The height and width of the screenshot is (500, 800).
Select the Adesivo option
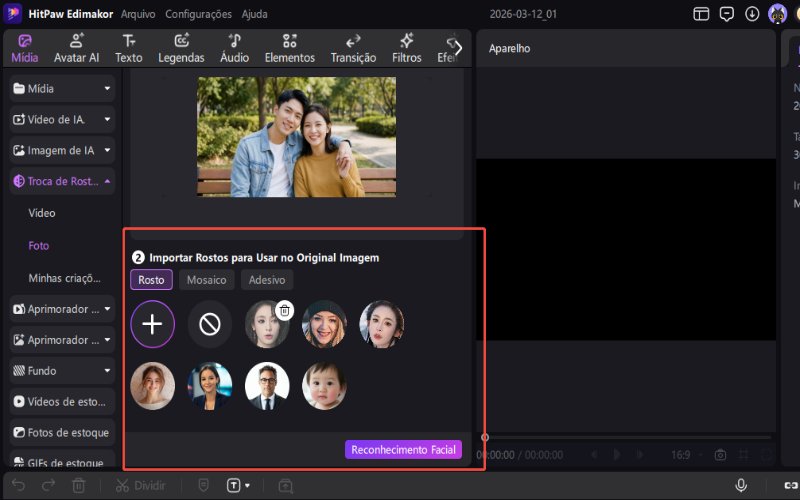coord(267,280)
